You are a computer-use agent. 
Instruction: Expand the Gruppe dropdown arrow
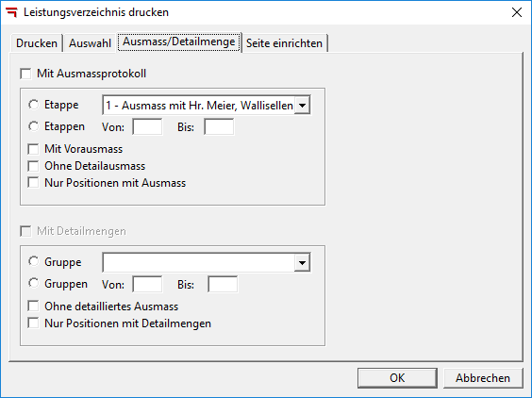[x=302, y=262]
